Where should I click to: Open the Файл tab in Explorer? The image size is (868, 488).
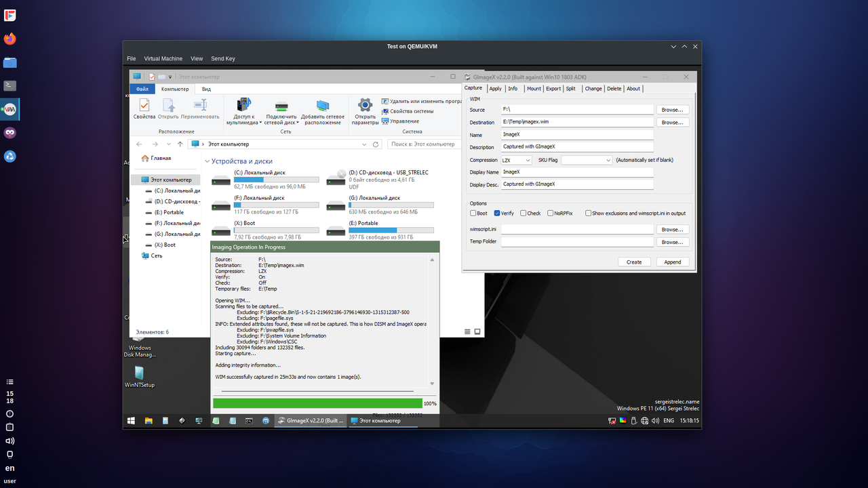coord(142,89)
